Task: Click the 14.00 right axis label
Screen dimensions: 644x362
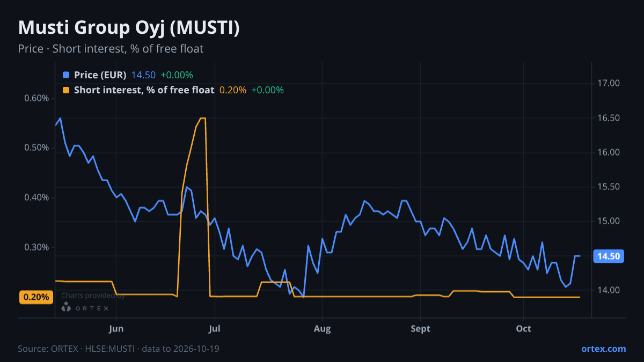Action: coord(609,291)
